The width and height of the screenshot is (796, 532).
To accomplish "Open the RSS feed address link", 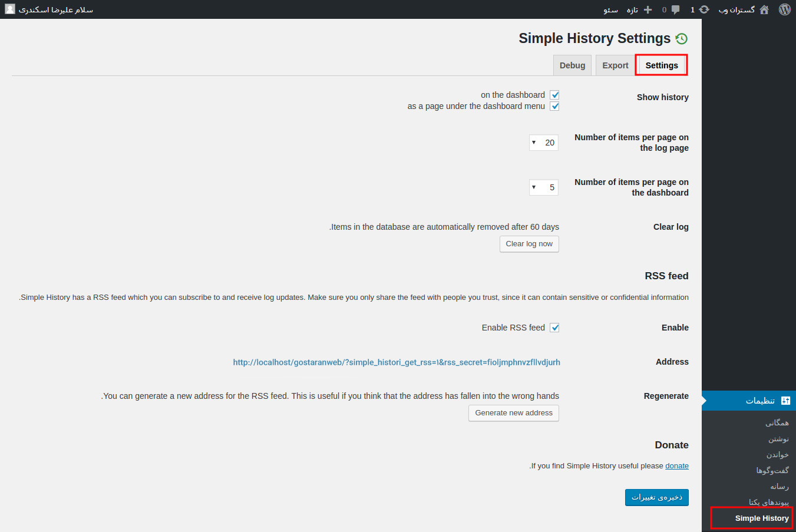I will click(x=397, y=362).
